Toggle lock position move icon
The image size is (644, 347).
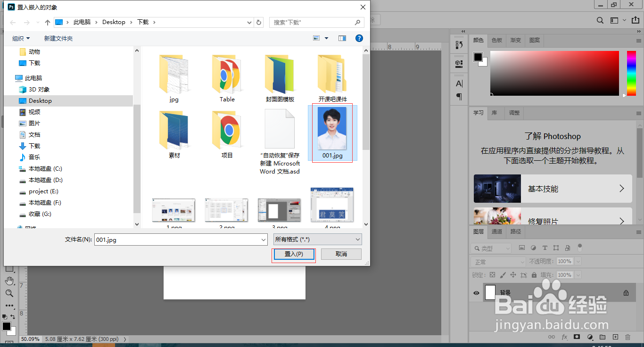(513, 275)
